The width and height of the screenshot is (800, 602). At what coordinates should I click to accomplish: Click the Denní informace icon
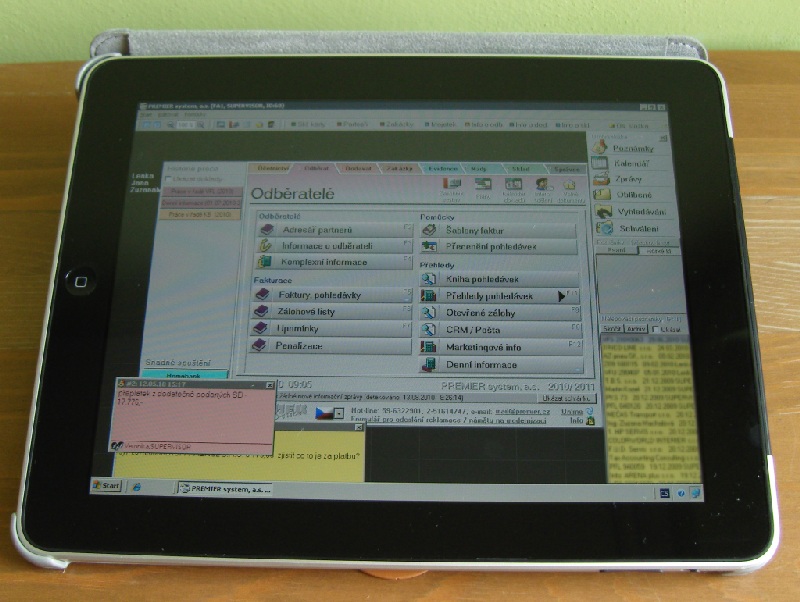[x=428, y=364]
